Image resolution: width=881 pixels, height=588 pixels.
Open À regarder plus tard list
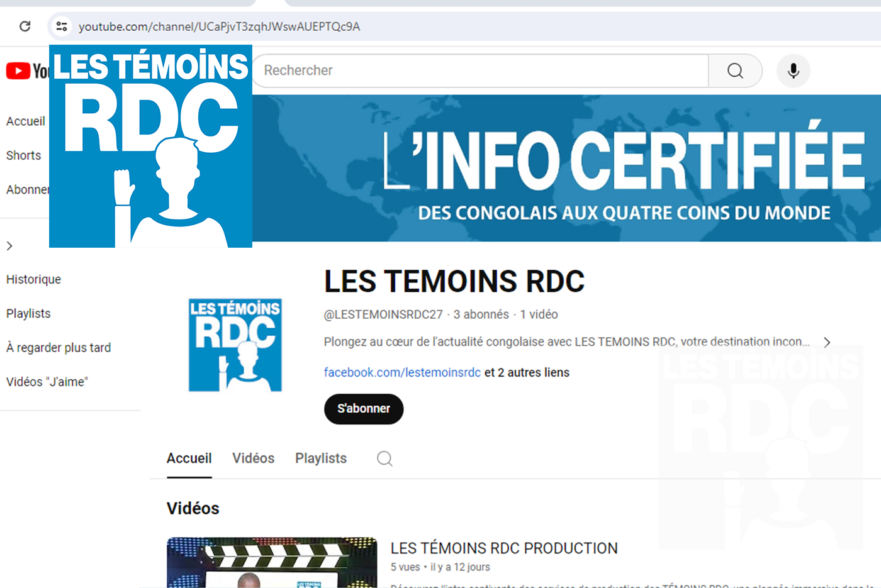pos(59,348)
